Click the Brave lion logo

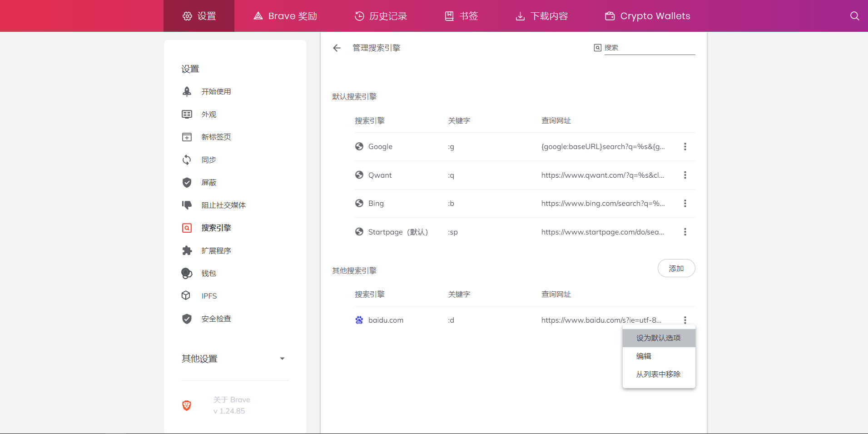click(187, 405)
